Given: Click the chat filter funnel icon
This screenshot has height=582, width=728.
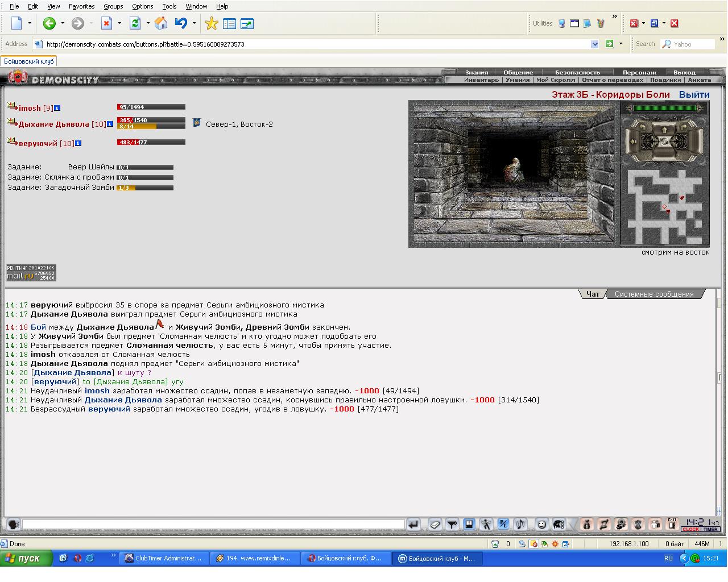Looking at the screenshot, I should (452, 524).
